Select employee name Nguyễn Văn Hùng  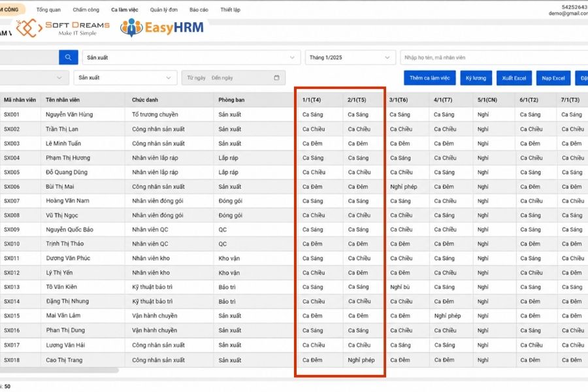(69, 114)
